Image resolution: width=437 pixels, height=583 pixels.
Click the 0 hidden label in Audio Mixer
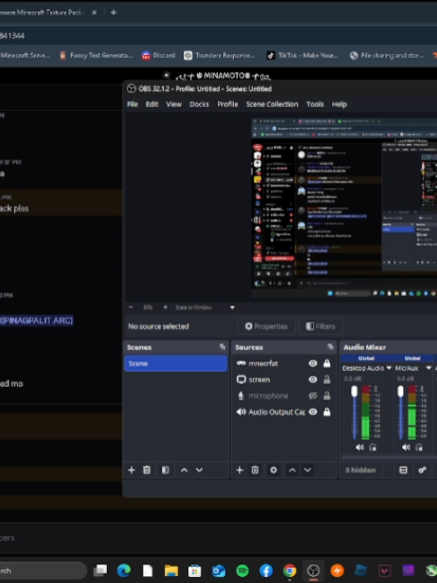click(x=360, y=470)
